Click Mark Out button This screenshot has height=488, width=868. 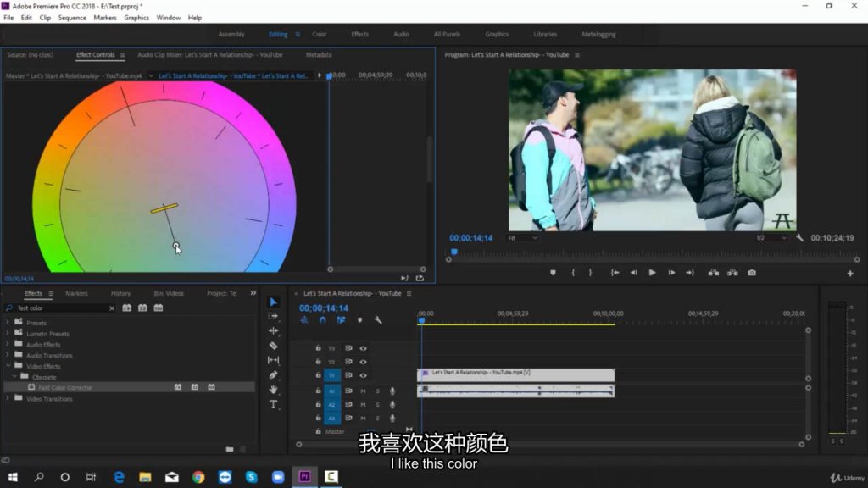click(591, 273)
